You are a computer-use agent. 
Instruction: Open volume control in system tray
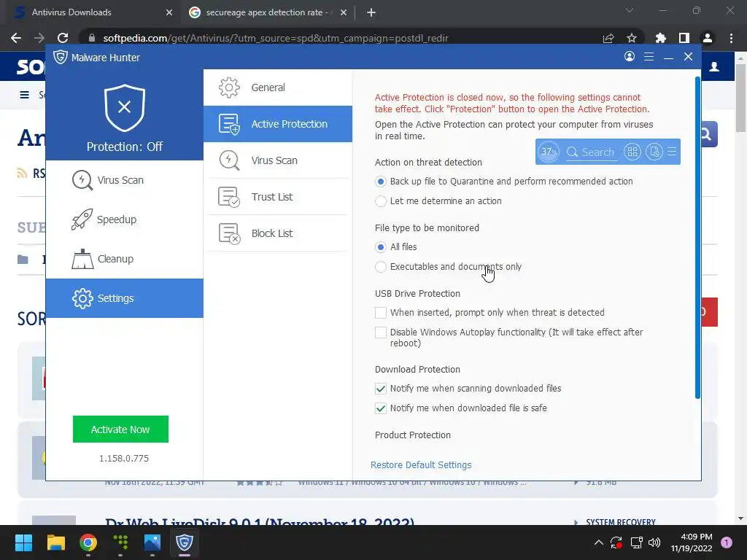[654, 542]
